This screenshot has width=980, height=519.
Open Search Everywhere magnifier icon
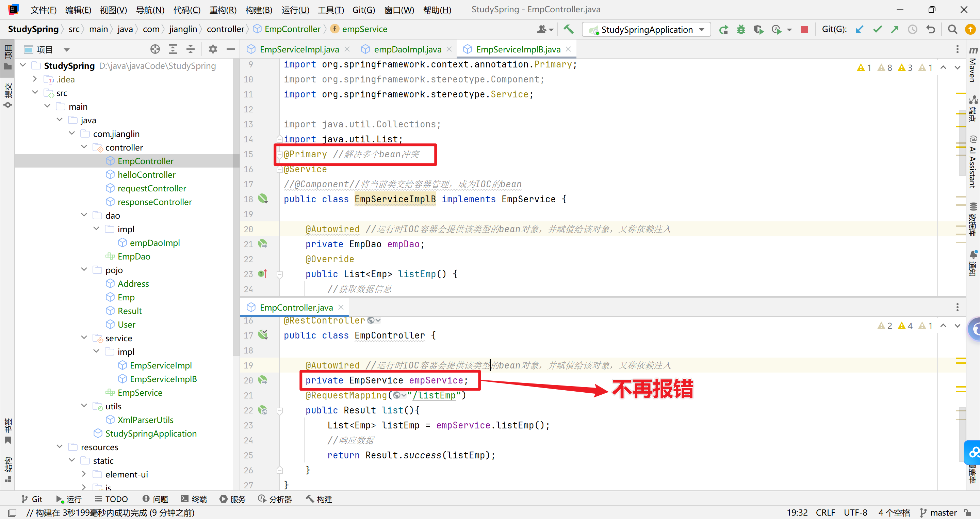[x=952, y=29]
